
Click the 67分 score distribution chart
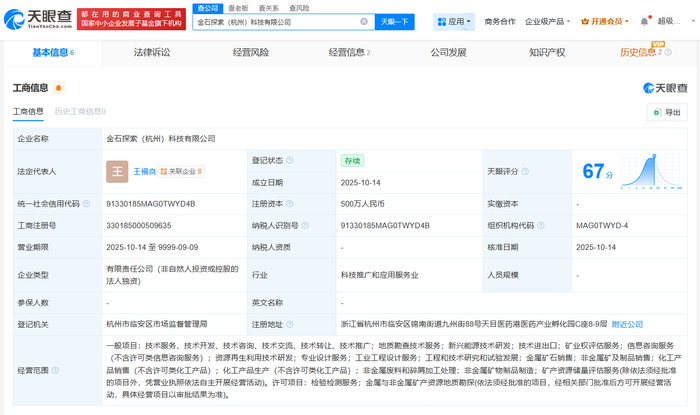pos(643,171)
